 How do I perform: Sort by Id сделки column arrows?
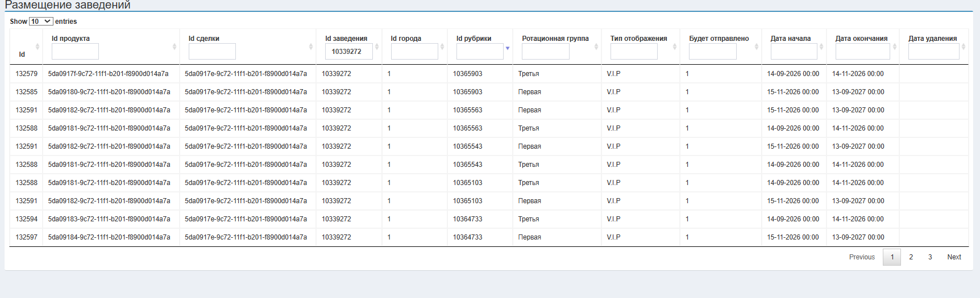311,47
